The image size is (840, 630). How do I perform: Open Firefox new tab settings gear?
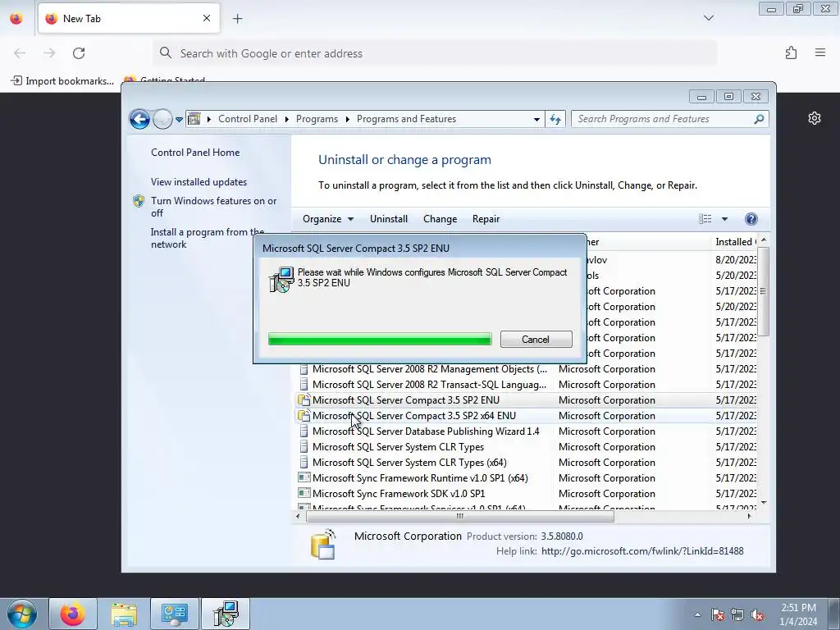[x=815, y=118]
